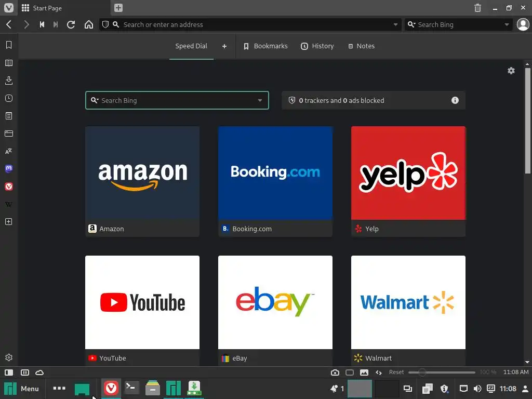Open sync cloud status icon

(39, 373)
